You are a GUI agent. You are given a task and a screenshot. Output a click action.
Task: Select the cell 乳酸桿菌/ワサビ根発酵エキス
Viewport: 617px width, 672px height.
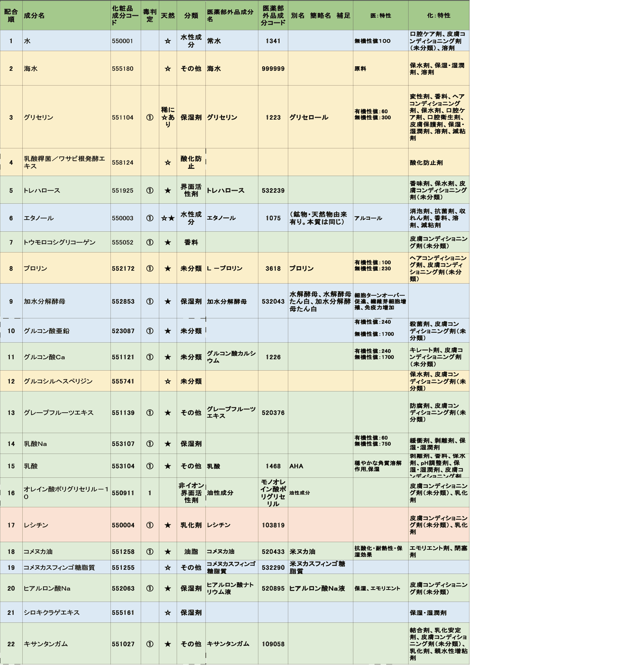pos(67,162)
